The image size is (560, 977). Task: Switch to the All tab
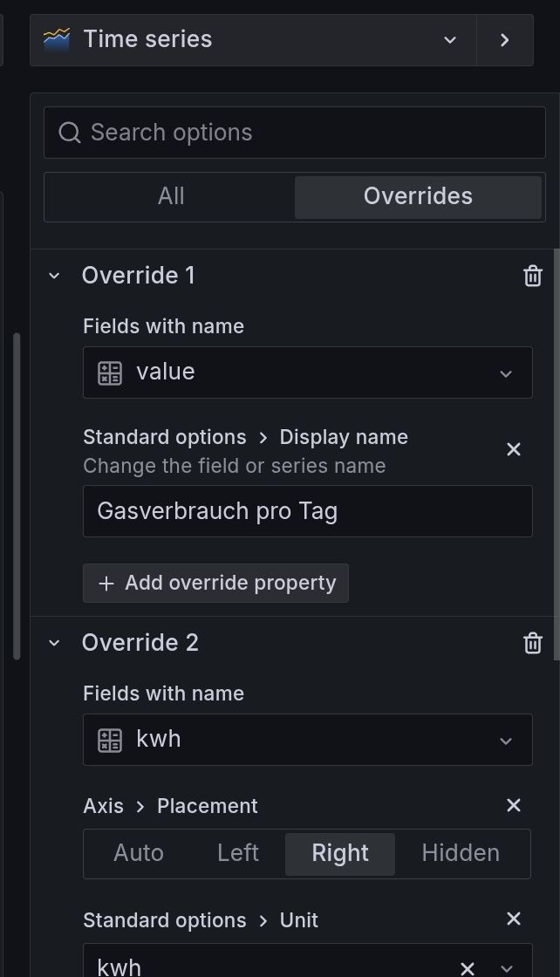tap(171, 196)
